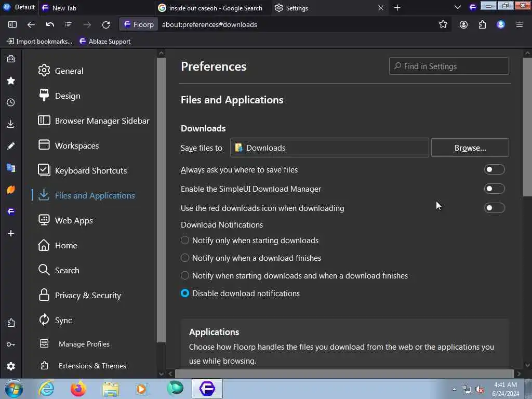Screen dimensions: 532x399
Task: Add new panel with plus icon
Action: (11, 233)
